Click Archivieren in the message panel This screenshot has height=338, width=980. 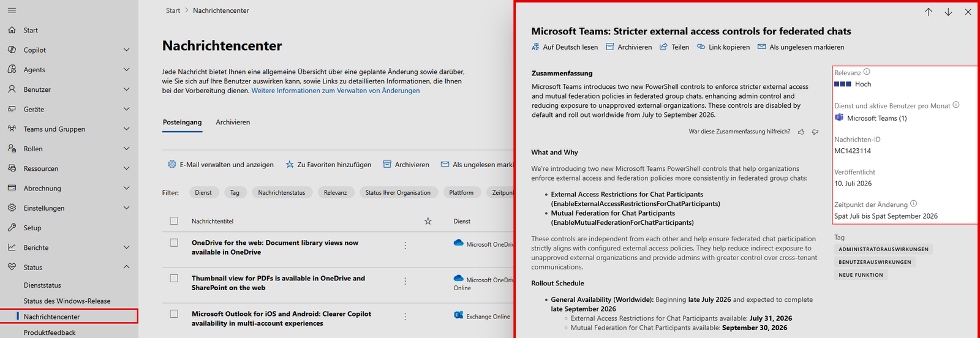click(628, 47)
